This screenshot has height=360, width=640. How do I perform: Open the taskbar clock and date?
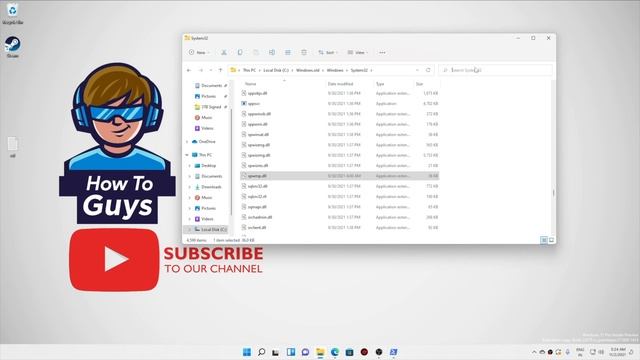618,352
